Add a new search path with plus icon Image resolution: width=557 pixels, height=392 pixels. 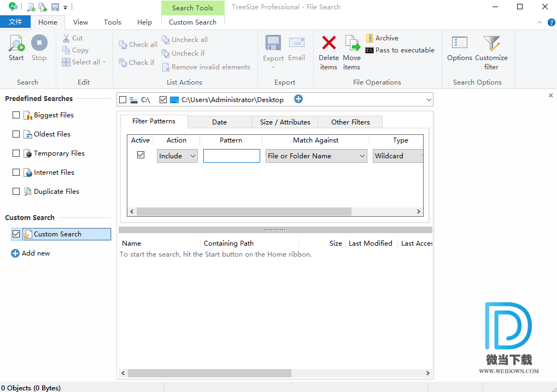[x=298, y=99]
